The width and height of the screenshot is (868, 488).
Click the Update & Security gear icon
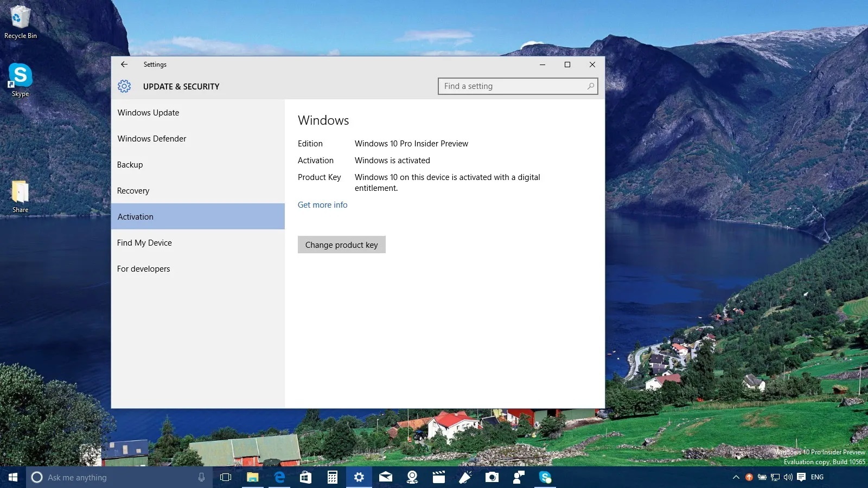click(124, 86)
